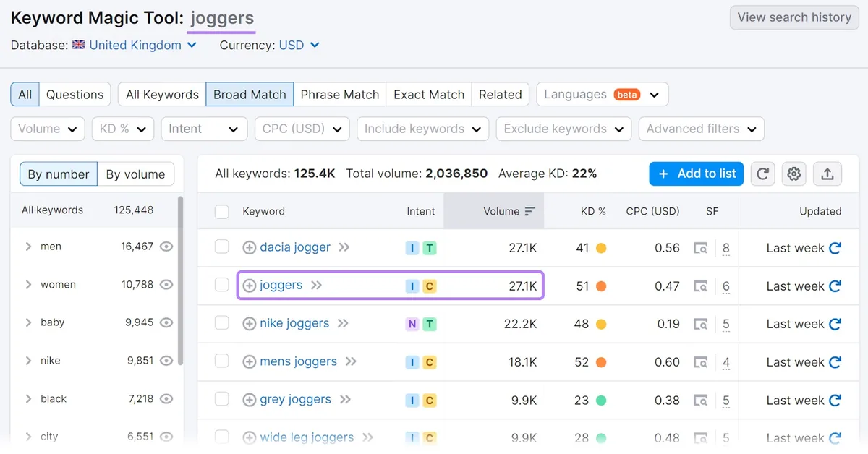Open the table settings gear icon
The image size is (868, 454).
[794, 174]
